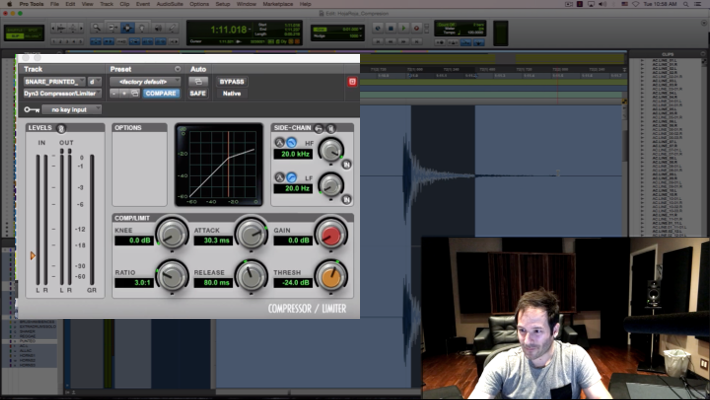
Task: Click the side-chain listen speaker icon
Action: tap(331, 128)
